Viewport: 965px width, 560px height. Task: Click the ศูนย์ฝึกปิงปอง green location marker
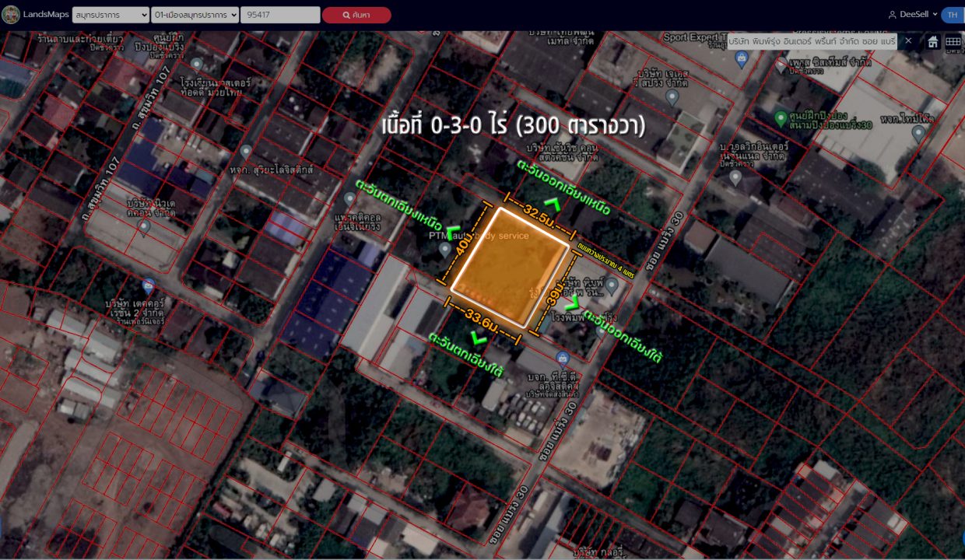781,117
